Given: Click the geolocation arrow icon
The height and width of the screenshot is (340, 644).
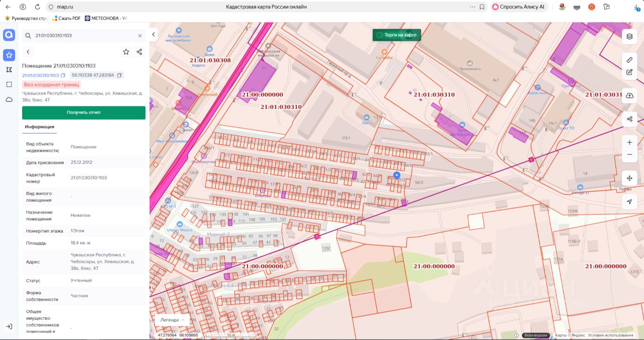Looking at the screenshot, I should pos(629,202).
